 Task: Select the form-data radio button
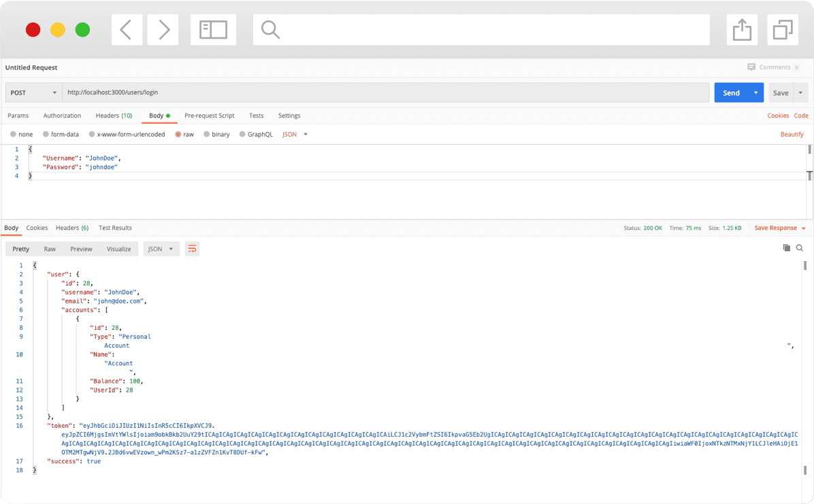[46, 135]
